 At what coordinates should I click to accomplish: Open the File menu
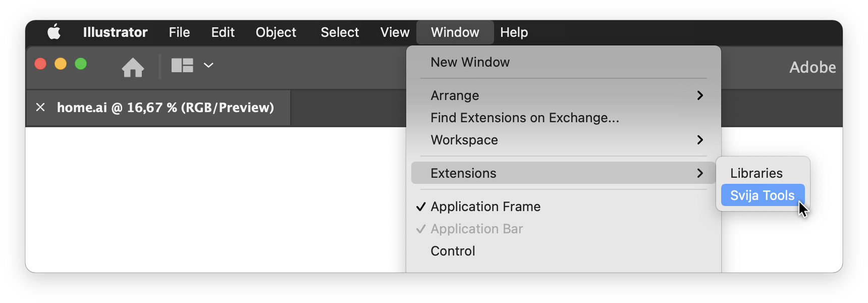tap(179, 32)
